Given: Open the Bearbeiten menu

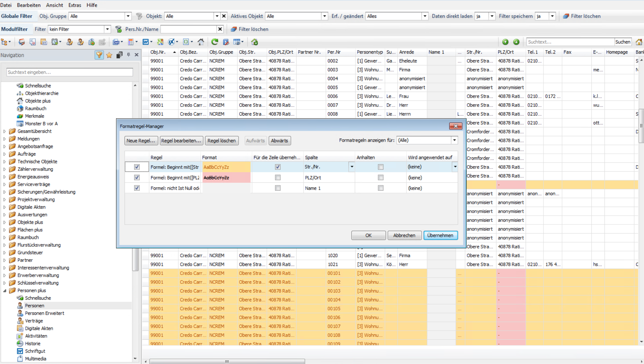Looking at the screenshot, I should [29, 5].
